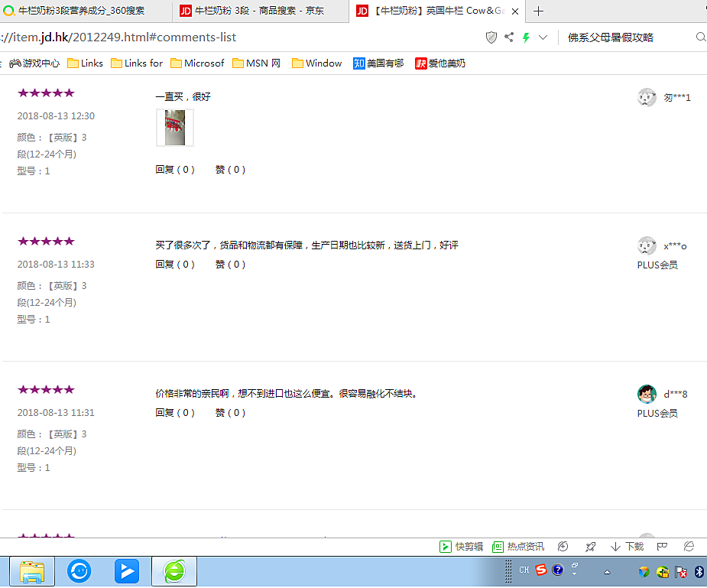Click 回复 (0) under the first review
This screenshot has width=707, height=588.
175,170
